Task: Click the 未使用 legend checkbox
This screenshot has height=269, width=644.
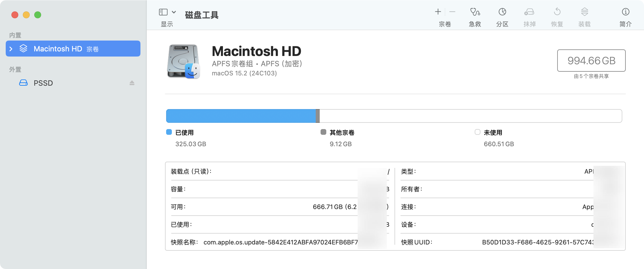Action: 477,132
